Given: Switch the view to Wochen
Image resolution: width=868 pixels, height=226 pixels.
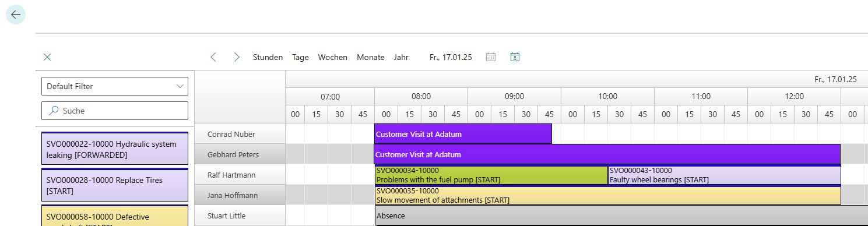Looking at the screenshot, I should point(332,57).
